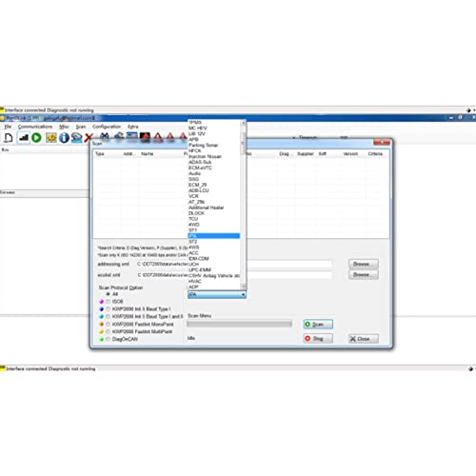Click Browse next to the ecu list xml

pyautogui.click(x=364, y=274)
